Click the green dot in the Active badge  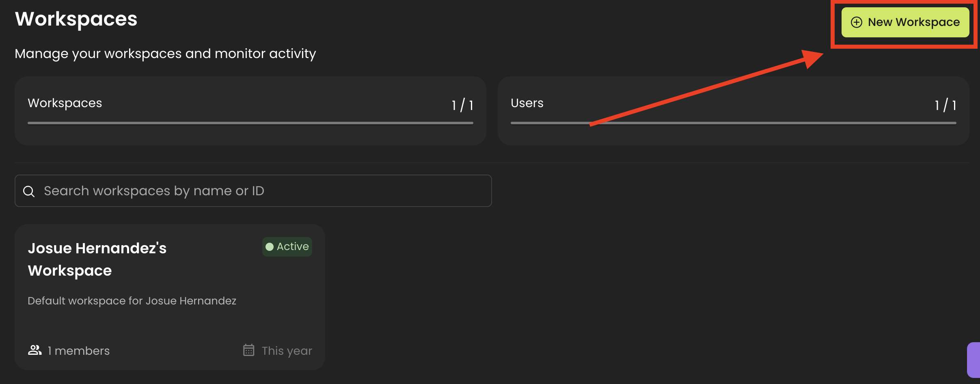click(270, 247)
